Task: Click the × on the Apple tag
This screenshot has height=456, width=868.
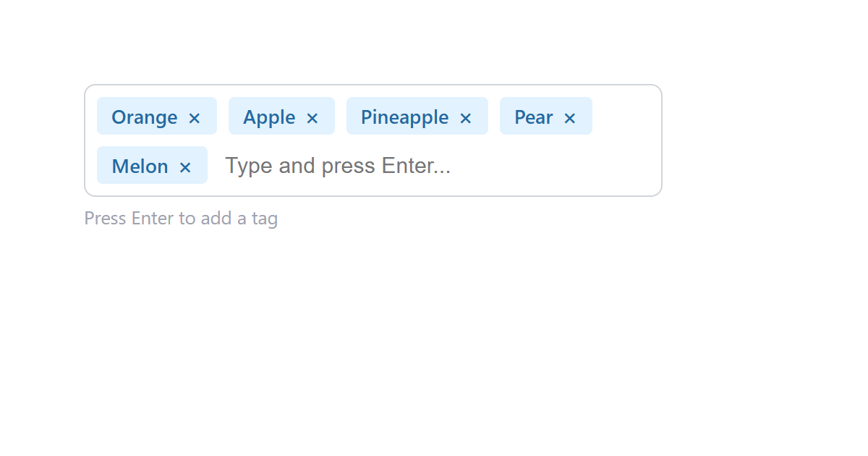Action: click(x=312, y=117)
